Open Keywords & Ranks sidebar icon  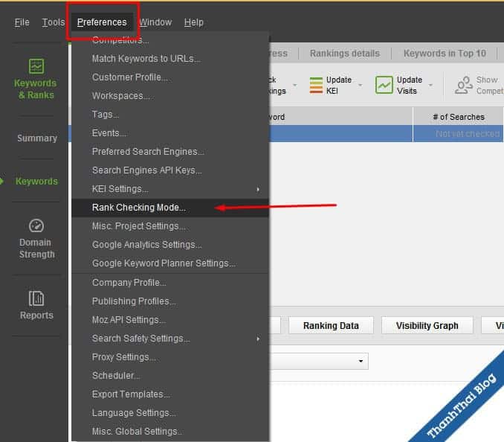(36, 67)
